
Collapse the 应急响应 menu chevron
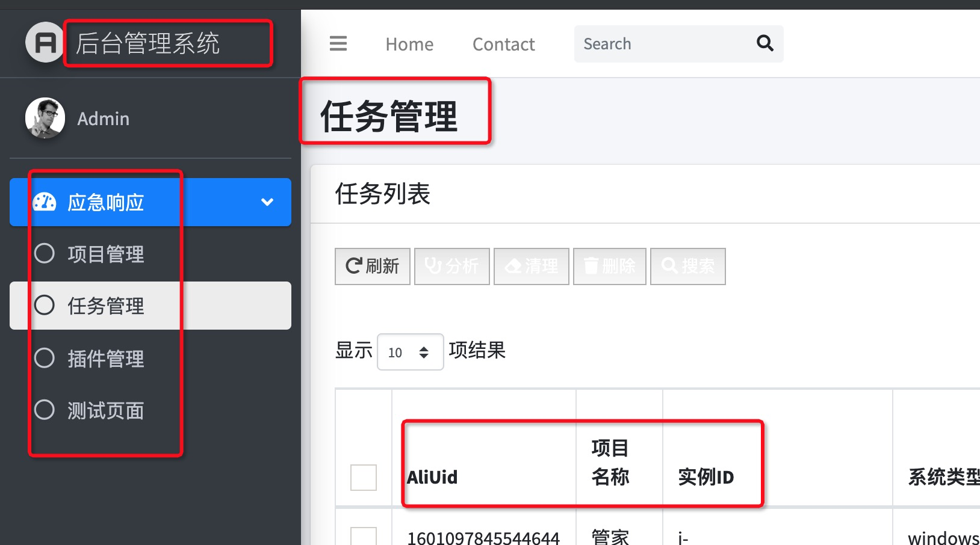click(x=267, y=202)
